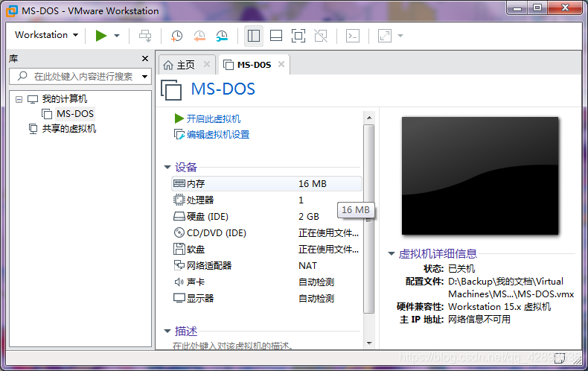Select the 网络适配器 device row

pyautogui.click(x=266, y=266)
